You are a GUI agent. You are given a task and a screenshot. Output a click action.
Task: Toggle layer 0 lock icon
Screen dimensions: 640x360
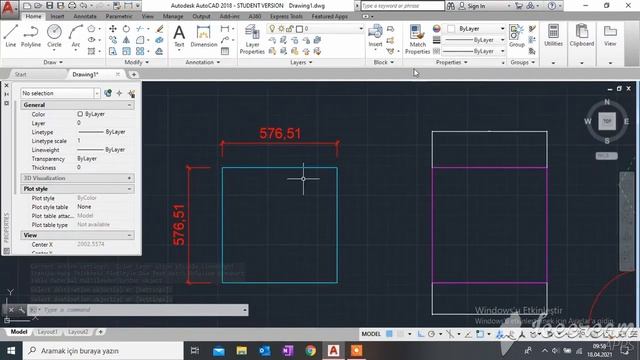pyautogui.click(x=290, y=29)
